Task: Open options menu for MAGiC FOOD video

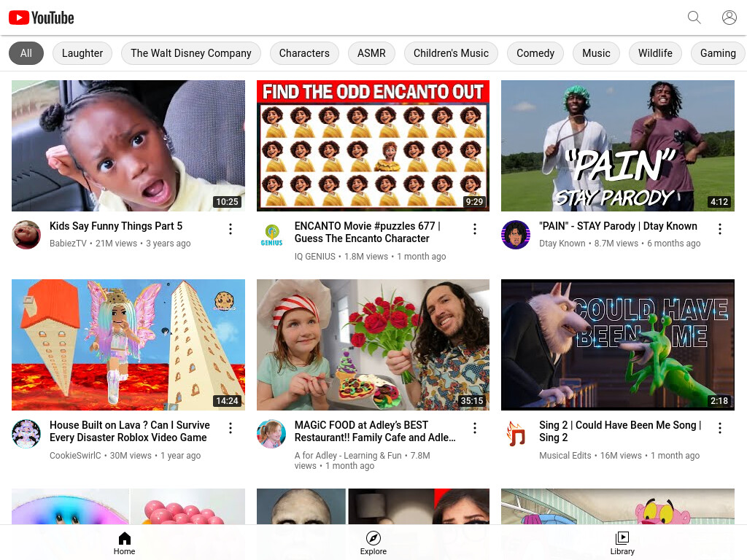Action: pos(474,428)
